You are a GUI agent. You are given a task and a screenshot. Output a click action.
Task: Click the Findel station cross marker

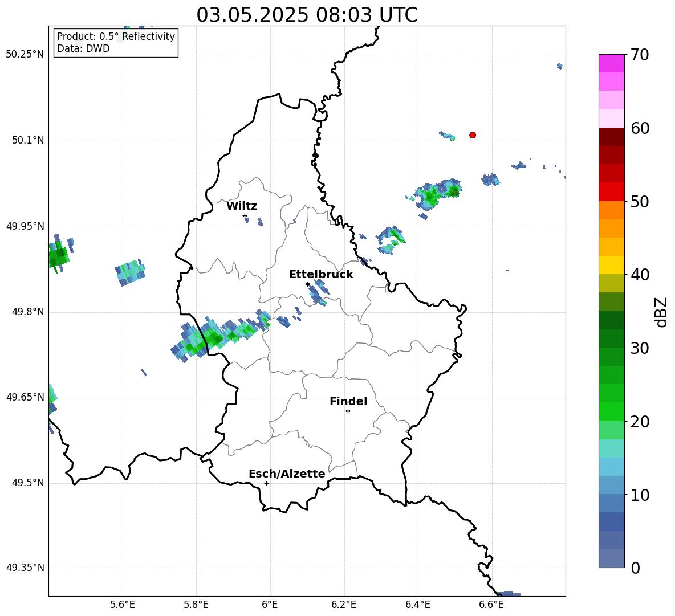pyautogui.click(x=348, y=411)
